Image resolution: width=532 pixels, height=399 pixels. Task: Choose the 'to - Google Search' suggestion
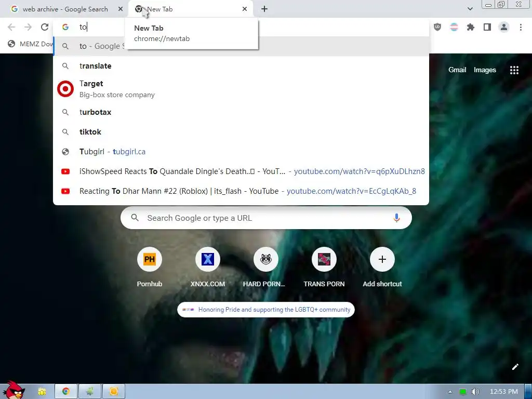click(241, 46)
